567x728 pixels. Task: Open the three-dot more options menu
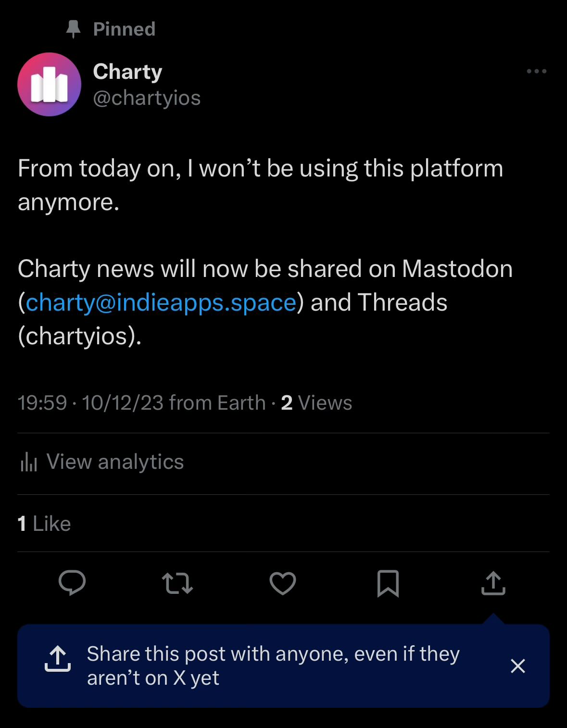point(537,71)
